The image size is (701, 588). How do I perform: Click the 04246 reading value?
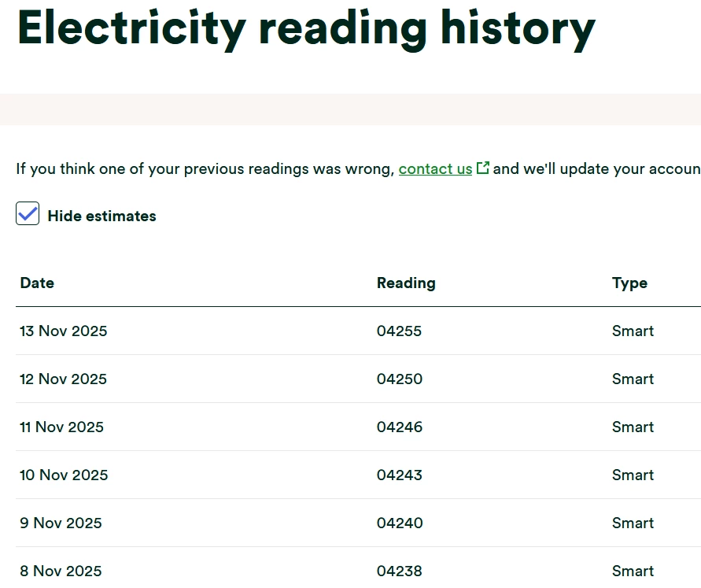pos(399,427)
